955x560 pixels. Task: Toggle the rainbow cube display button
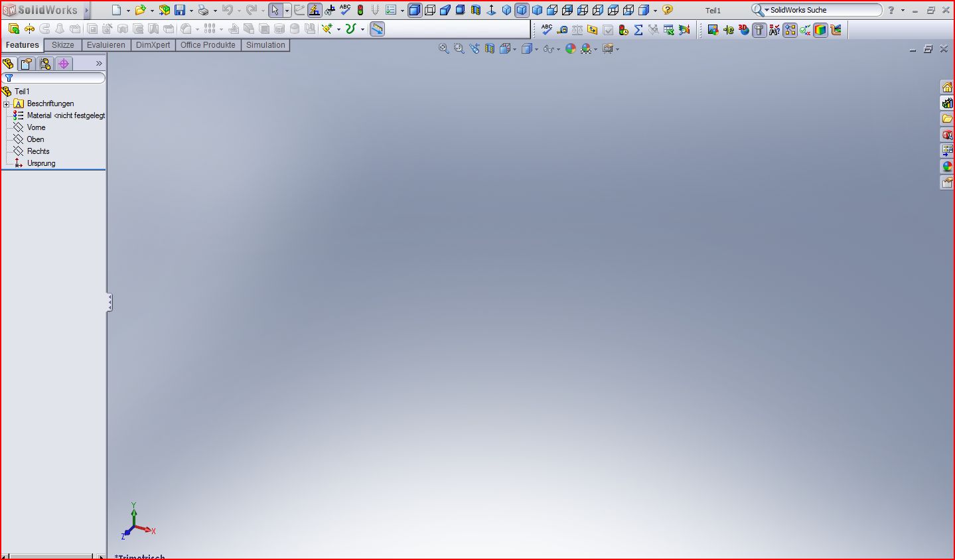[x=821, y=30]
